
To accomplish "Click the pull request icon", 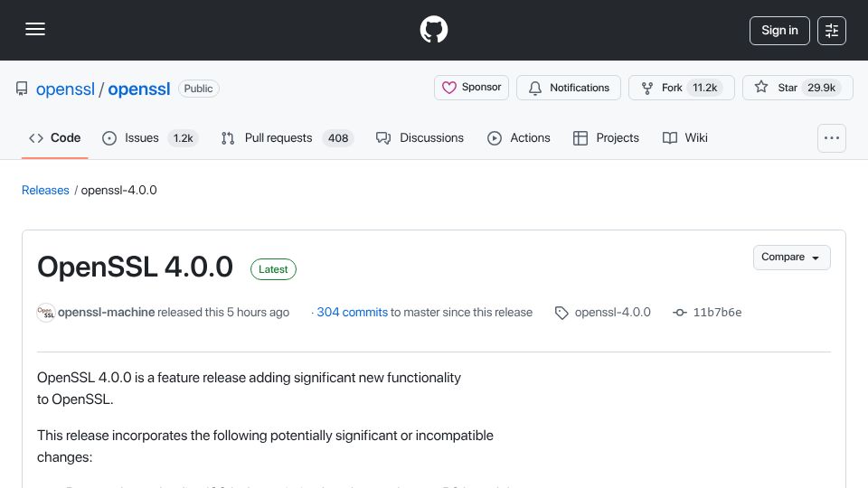I will [228, 138].
